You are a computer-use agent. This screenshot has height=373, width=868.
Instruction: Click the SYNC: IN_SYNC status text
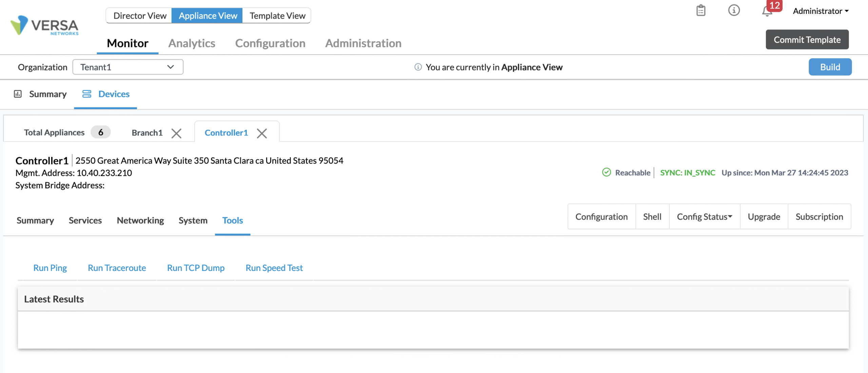[x=688, y=173]
